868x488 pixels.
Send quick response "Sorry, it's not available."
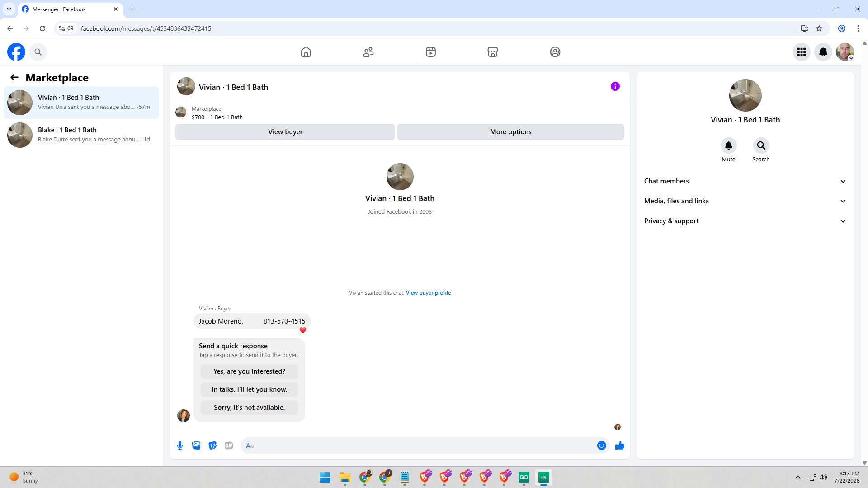tap(250, 408)
